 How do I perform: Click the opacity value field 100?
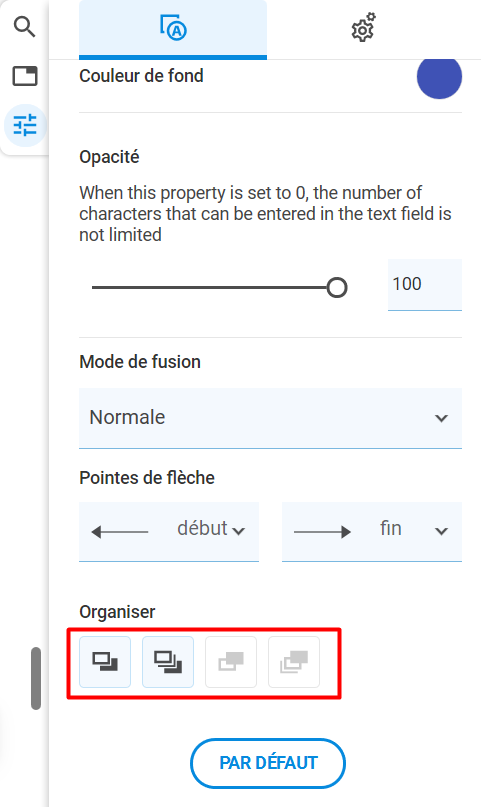coord(424,285)
